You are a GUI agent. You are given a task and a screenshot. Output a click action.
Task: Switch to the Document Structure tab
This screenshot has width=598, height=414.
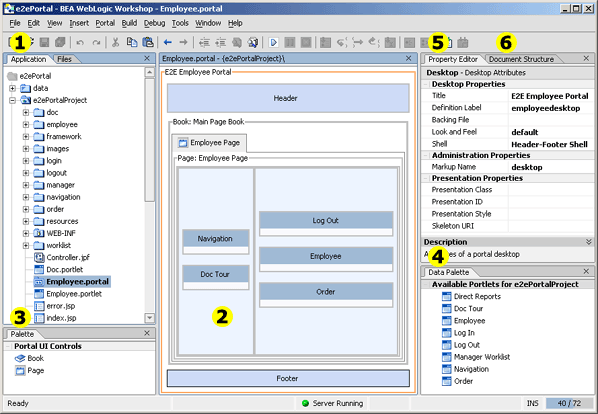tap(521, 59)
